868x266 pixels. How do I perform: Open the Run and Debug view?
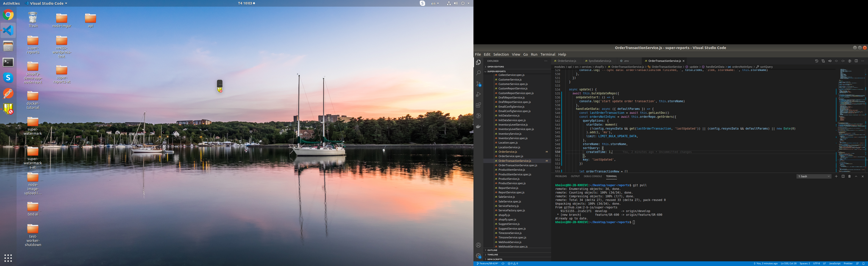[x=478, y=94]
